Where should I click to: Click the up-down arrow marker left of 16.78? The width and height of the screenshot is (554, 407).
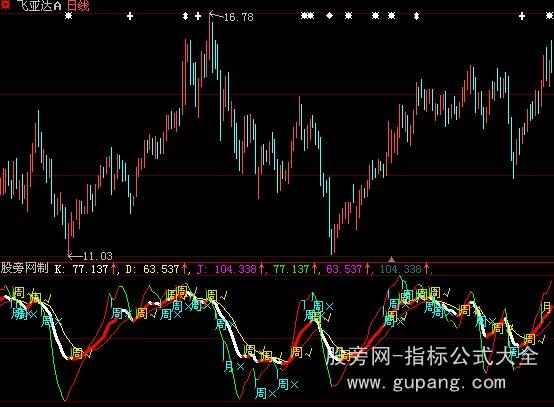[185, 16]
